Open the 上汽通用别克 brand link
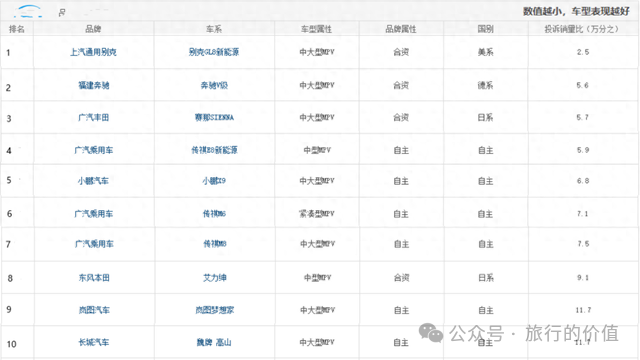This screenshot has width=640, height=360. click(93, 52)
